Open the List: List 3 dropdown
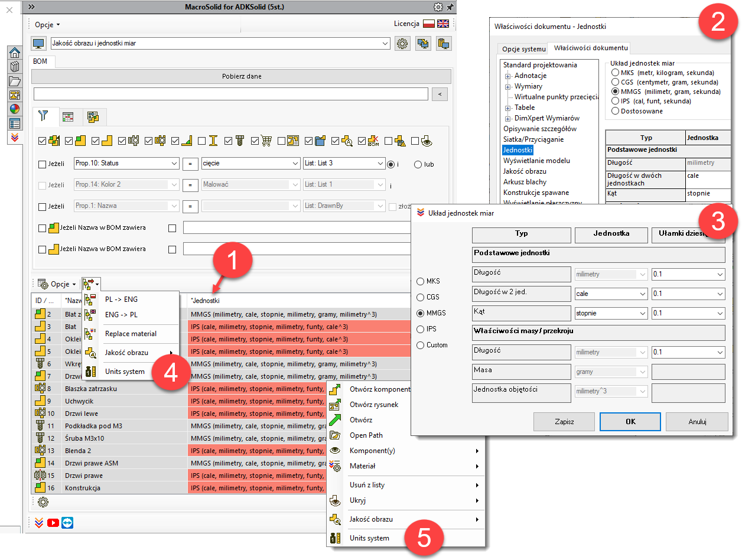 click(x=344, y=163)
